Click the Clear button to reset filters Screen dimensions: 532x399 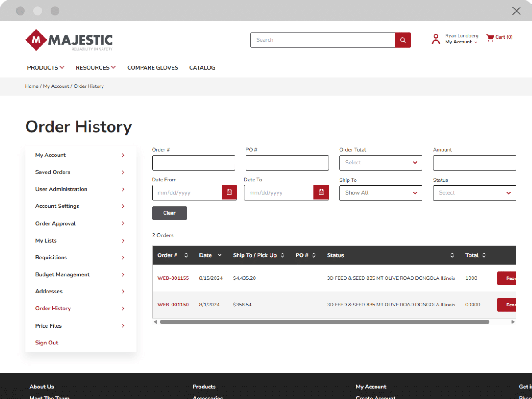click(x=169, y=213)
